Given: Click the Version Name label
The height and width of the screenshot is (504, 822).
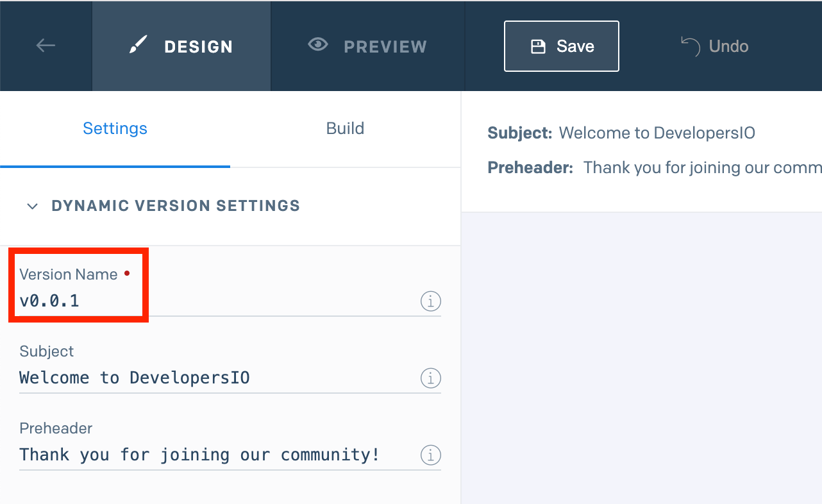Looking at the screenshot, I should [x=69, y=274].
